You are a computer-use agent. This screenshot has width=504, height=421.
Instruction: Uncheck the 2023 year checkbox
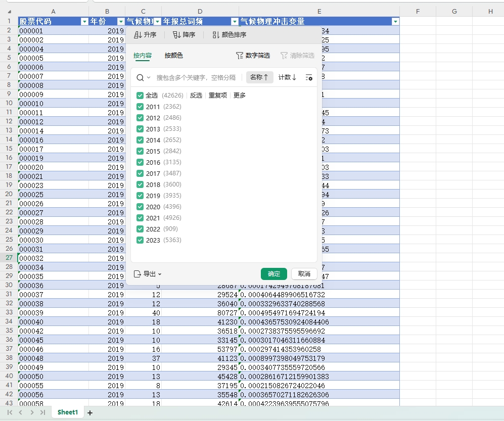pyautogui.click(x=140, y=240)
